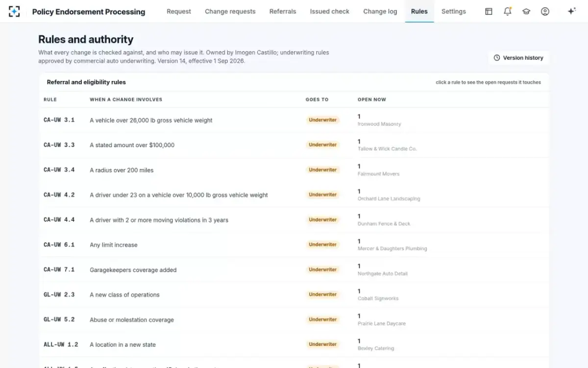Select the Issued check tab
588x368 pixels.
[330, 11]
